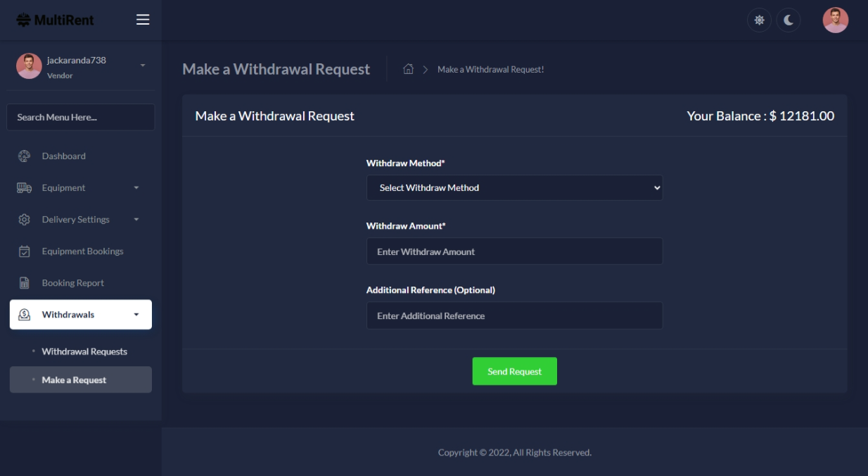
Task: Click the Delivery Settings gear icon
Action: (24, 220)
